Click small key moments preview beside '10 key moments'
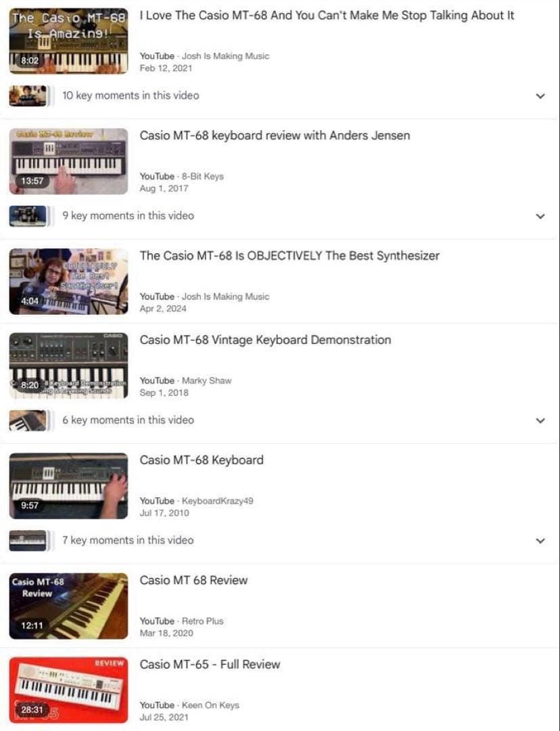 click(28, 95)
